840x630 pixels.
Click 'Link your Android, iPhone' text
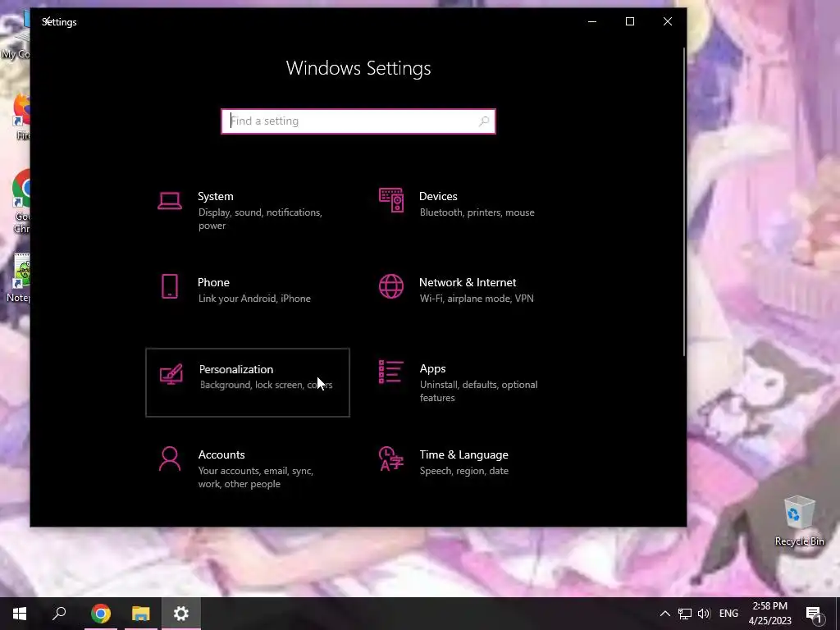point(254,299)
